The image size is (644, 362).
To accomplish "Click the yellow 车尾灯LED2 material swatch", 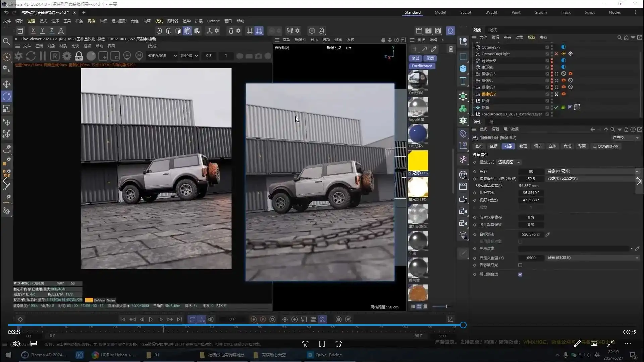I will point(418,161).
